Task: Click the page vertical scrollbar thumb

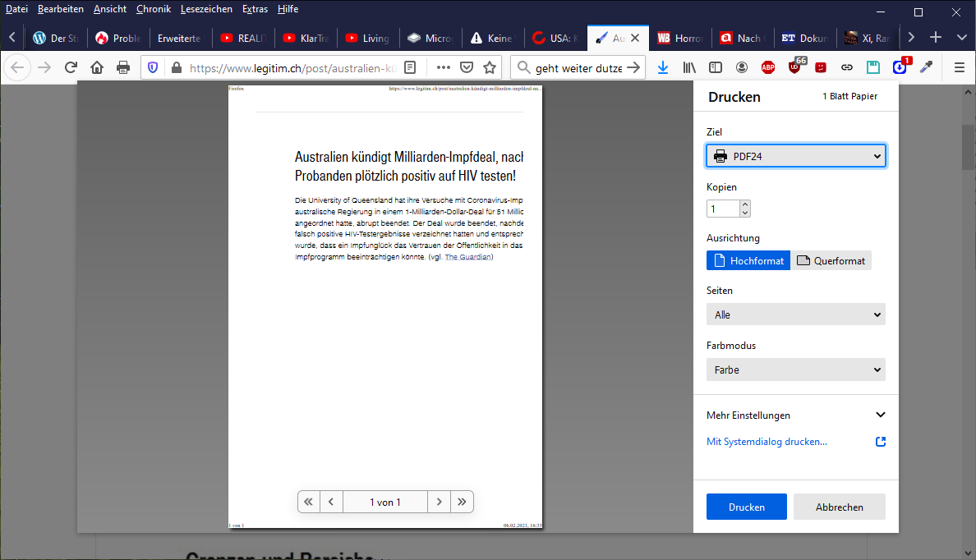Action: click(x=968, y=146)
